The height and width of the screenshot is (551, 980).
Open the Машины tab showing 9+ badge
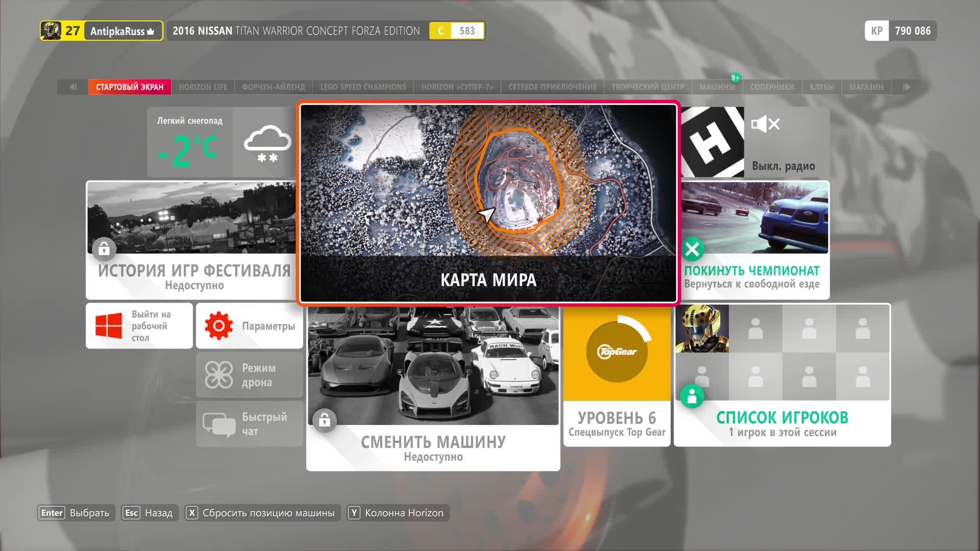(717, 87)
